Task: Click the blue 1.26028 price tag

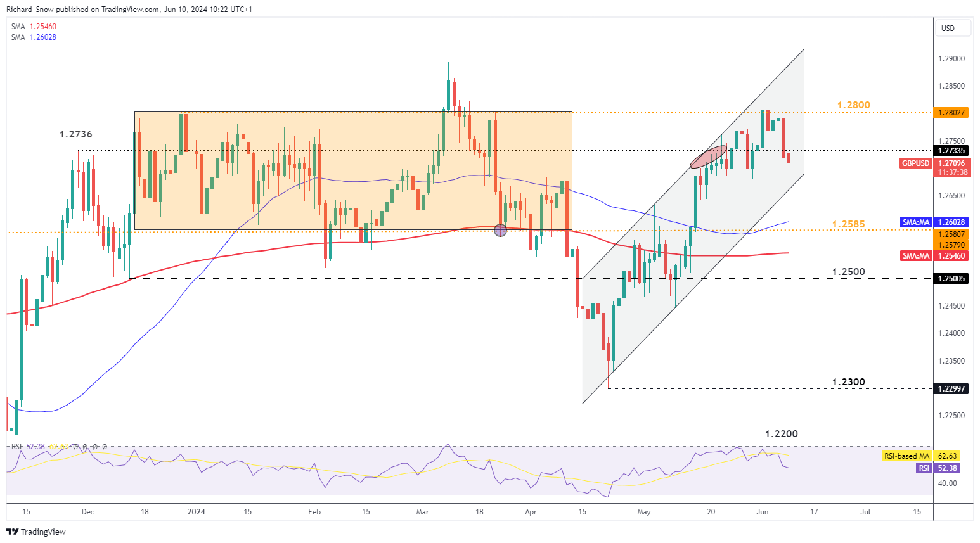Action: tap(952, 222)
